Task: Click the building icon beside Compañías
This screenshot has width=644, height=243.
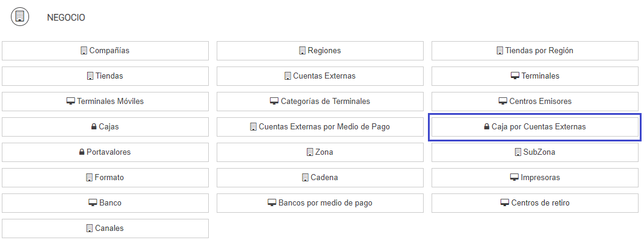Action: pos(84,51)
